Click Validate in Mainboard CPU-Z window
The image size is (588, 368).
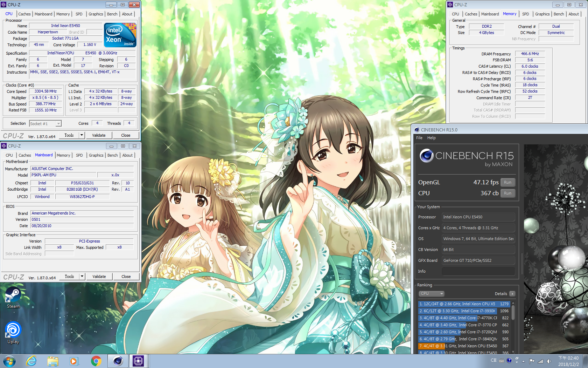99,277
